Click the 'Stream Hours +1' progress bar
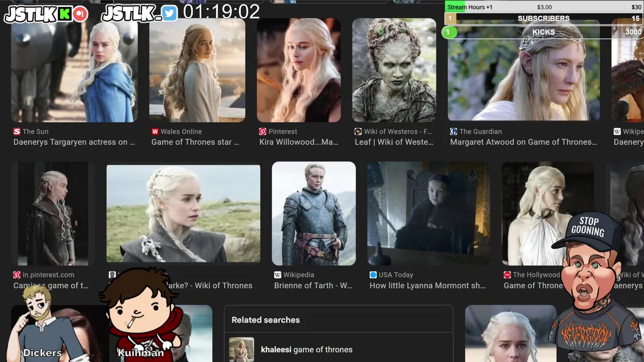644x362 pixels. (x=543, y=7)
